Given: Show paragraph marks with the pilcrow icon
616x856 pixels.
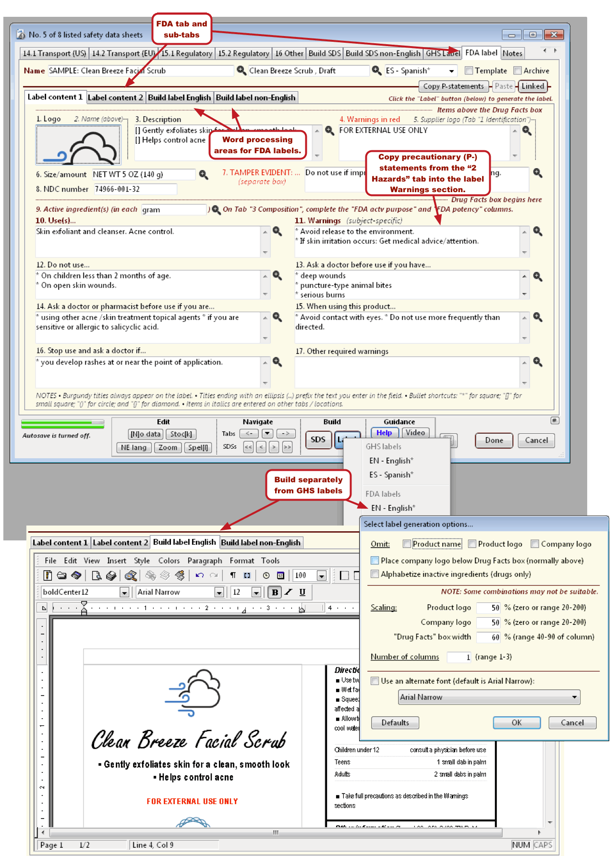Looking at the screenshot, I should 233,575.
